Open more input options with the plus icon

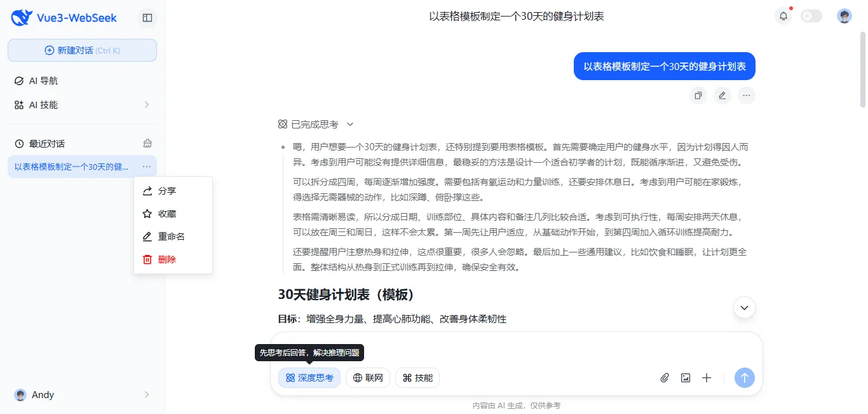[706, 378]
